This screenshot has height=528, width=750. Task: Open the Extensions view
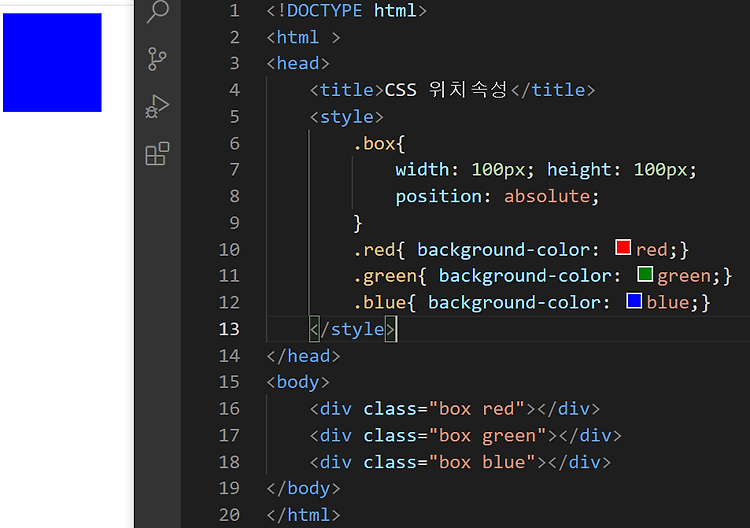pyautogui.click(x=157, y=154)
